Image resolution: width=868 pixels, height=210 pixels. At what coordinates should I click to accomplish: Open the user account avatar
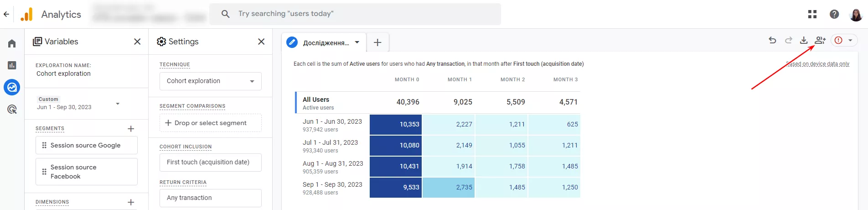point(856,14)
